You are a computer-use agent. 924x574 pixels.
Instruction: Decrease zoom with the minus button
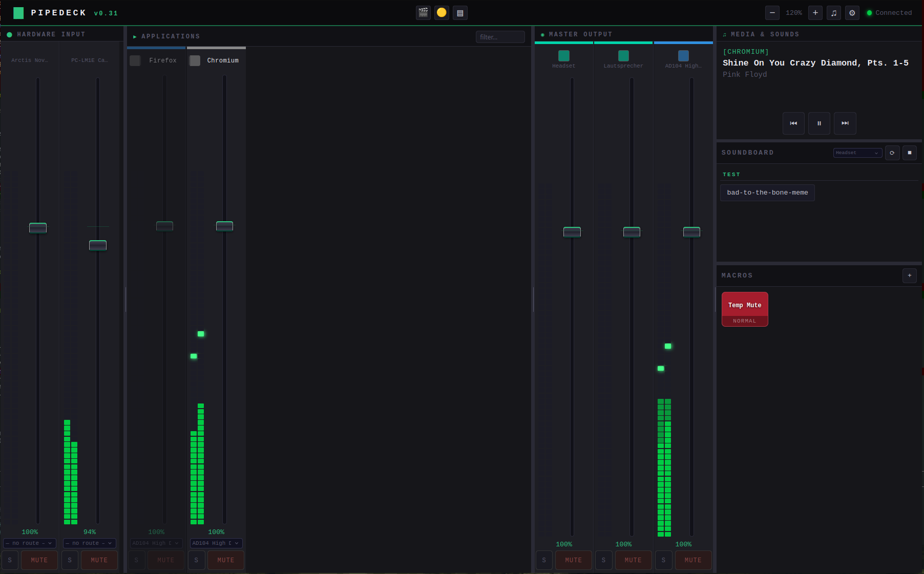point(772,13)
